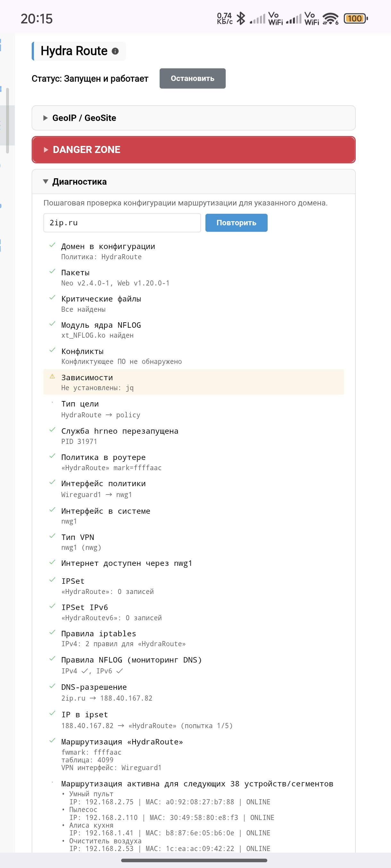391x868 pixels.
Task: Tap the checkmark next to DNS-разрешение
Action: (52, 686)
